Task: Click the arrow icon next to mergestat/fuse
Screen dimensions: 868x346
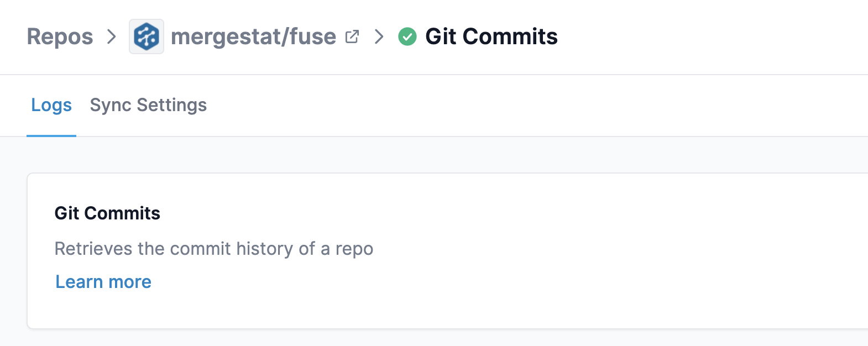Action: tap(379, 36)
